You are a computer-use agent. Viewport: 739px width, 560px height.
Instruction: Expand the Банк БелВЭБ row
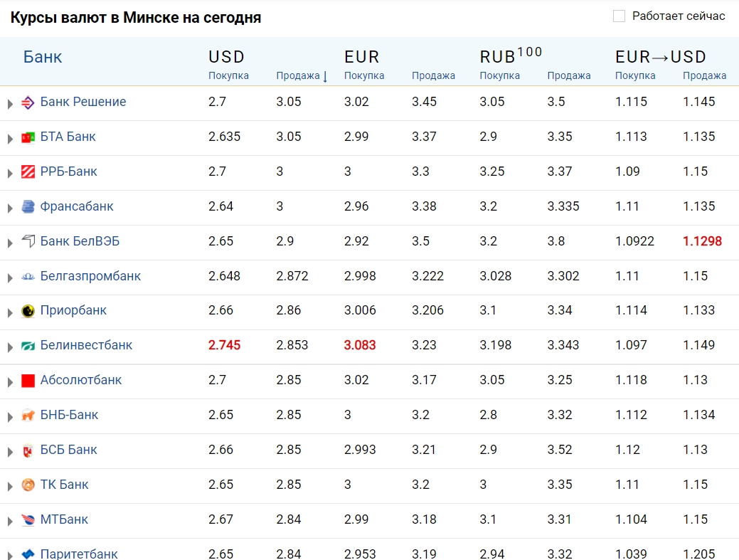[10, 243]
